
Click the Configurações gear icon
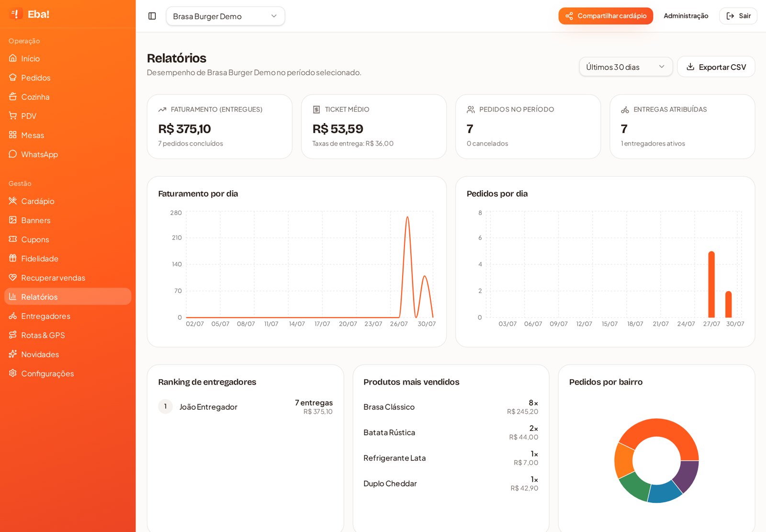click(13, 373)
